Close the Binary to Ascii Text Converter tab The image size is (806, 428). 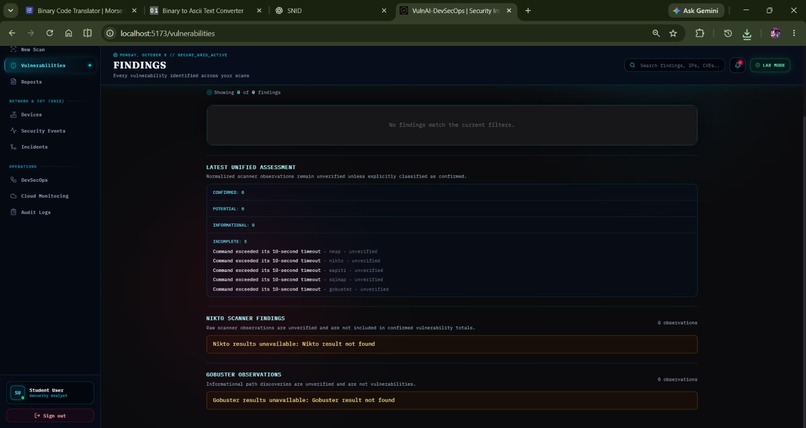(259, 11)
